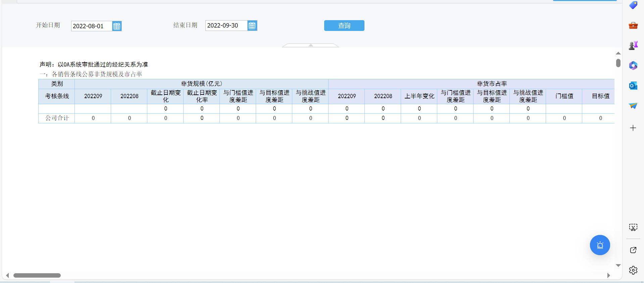Click the plus icon to add sidebar app
Screen dimensions: 644x283
point(633,128)
